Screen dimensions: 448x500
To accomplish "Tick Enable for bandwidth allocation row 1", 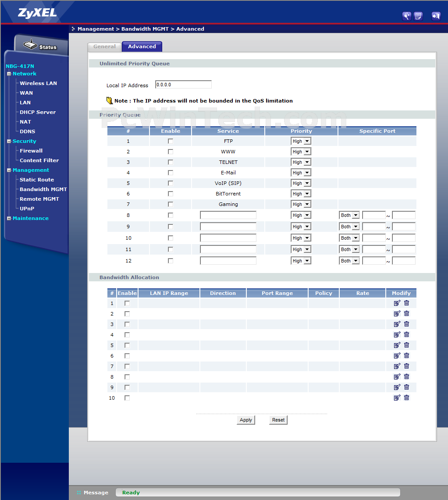I will tap(127, 303).
